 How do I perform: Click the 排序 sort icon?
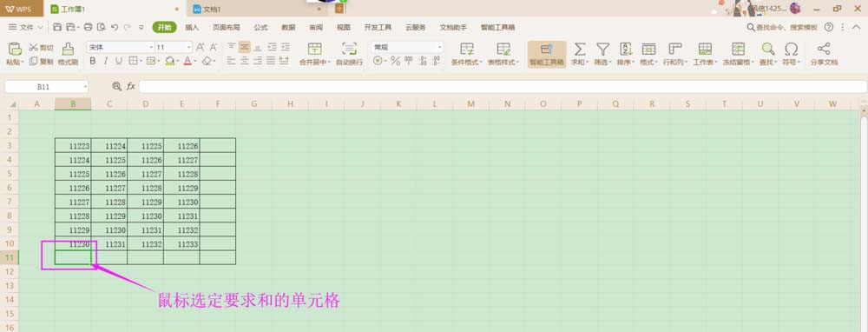point(626,50)
